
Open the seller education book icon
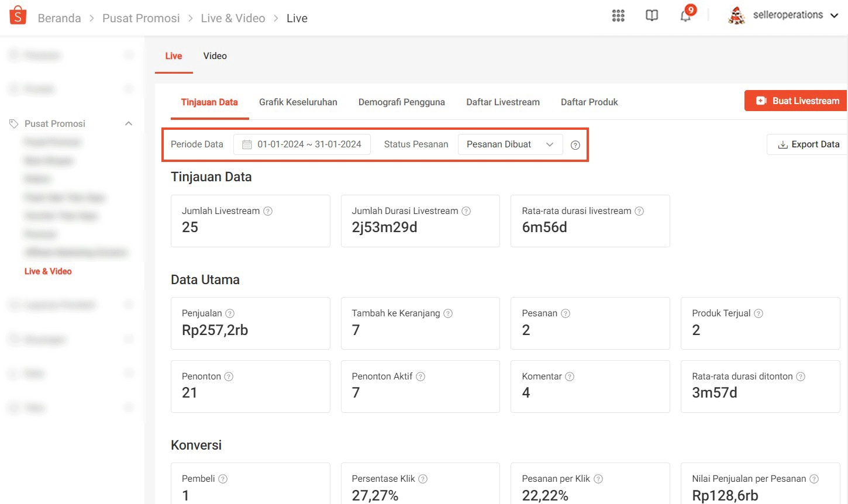651,16
